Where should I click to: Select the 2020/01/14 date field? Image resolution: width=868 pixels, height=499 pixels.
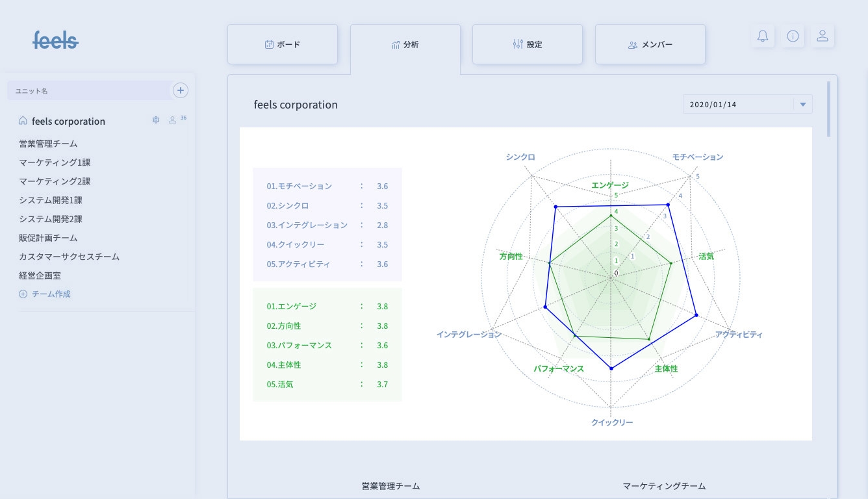tap(737, 104)
